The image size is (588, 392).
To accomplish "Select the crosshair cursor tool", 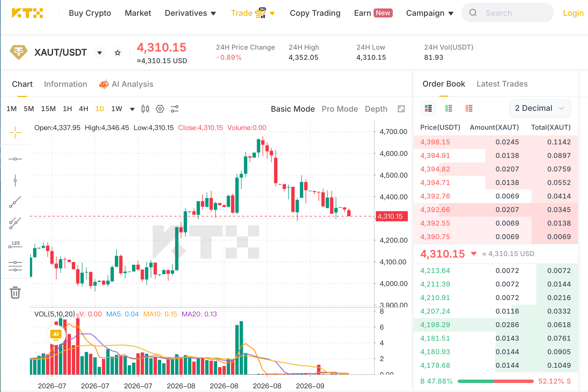I will 15,132.
